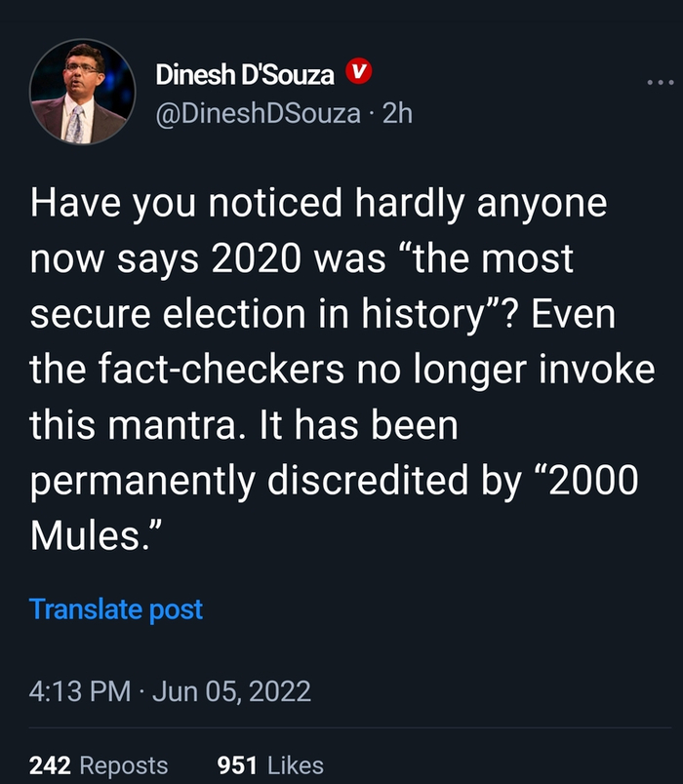Click the 242 repost count number

coord(49,766)
